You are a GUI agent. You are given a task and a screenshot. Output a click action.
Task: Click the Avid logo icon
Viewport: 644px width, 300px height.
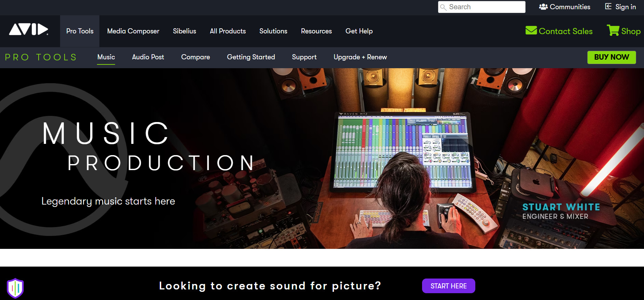click(28, 30)
